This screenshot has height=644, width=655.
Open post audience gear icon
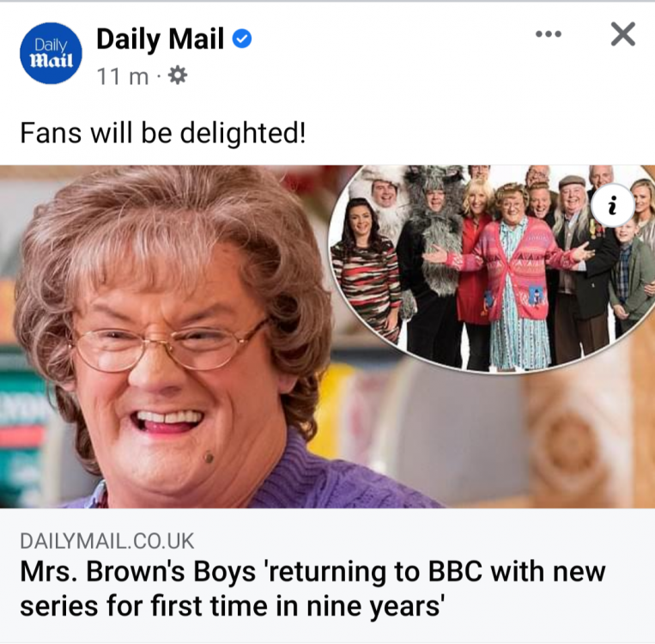[x=178, y=76]
